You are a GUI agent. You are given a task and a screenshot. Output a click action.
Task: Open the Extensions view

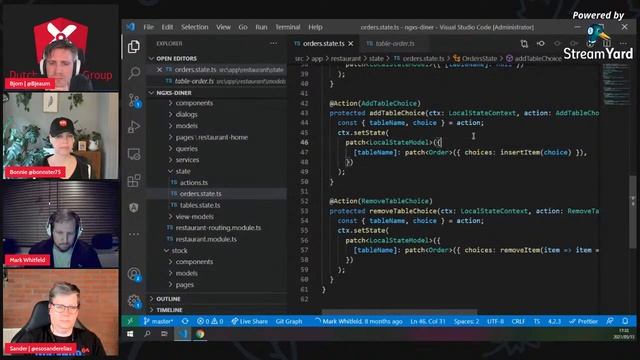[x=134, y=180]
